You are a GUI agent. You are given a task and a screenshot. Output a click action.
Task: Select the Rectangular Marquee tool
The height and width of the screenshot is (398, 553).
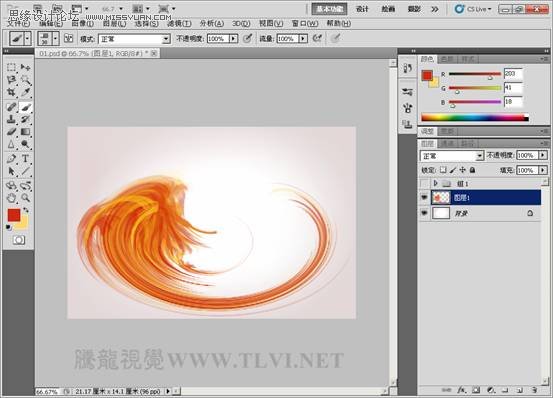pos(11,67)
